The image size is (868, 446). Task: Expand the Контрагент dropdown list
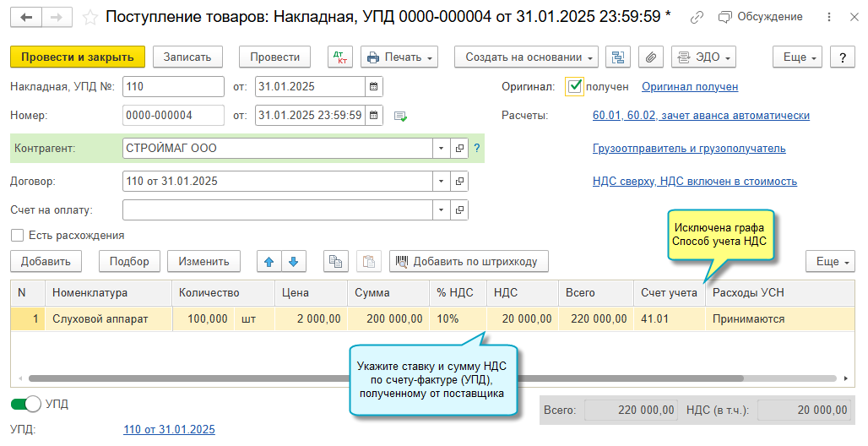click(441, 149)
